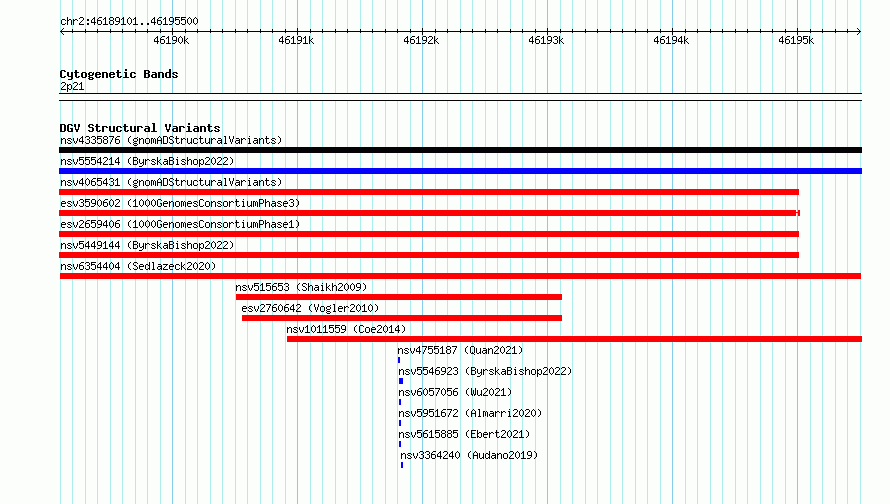The height and width of the screenshot is (504, 890).
Task: Open nsv4065431 (gnomADStructuralVariants) label
Action: click(171, 182)
